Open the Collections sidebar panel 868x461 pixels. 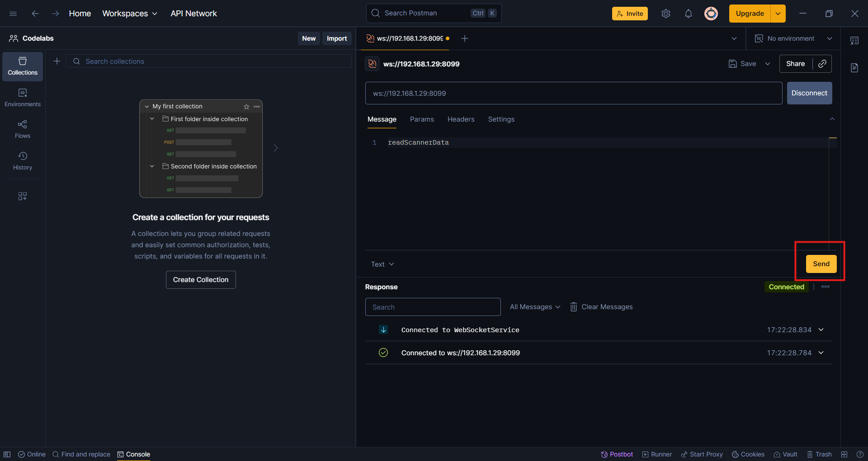click(x=23, y=66)
